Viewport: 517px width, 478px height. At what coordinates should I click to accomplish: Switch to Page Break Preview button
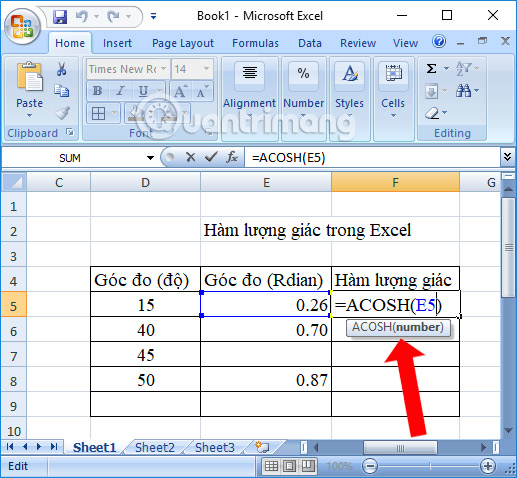(x=307, y=466)
